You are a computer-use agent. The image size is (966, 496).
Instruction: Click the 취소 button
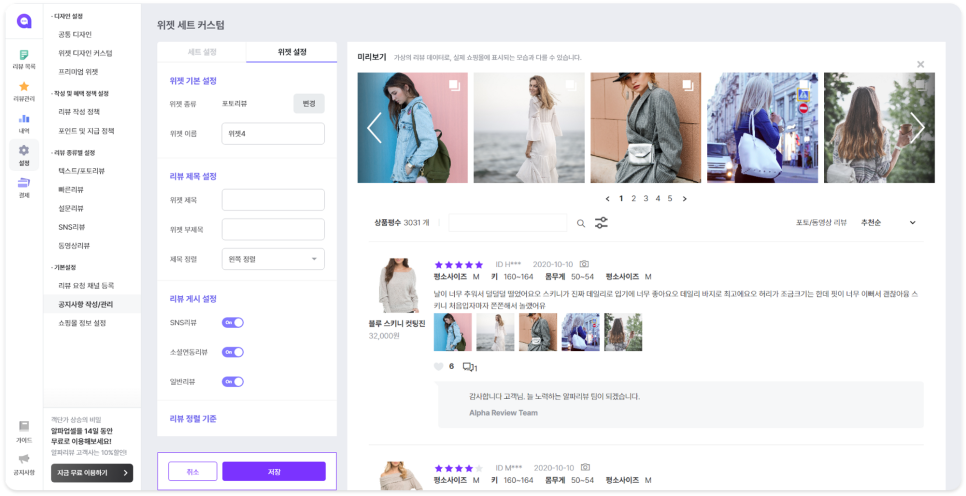(193, 471)
